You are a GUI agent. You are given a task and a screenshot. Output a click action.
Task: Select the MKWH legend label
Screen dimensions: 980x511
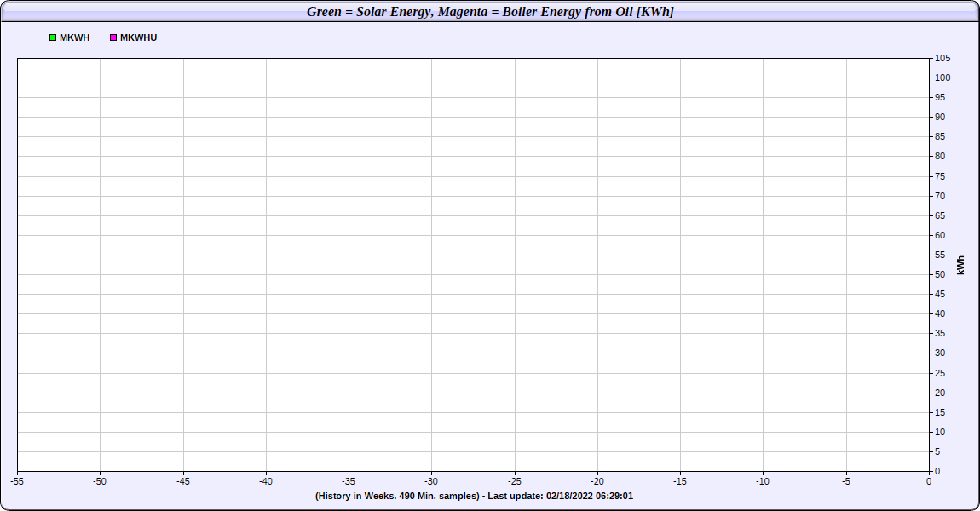click(x=74, y=37)
